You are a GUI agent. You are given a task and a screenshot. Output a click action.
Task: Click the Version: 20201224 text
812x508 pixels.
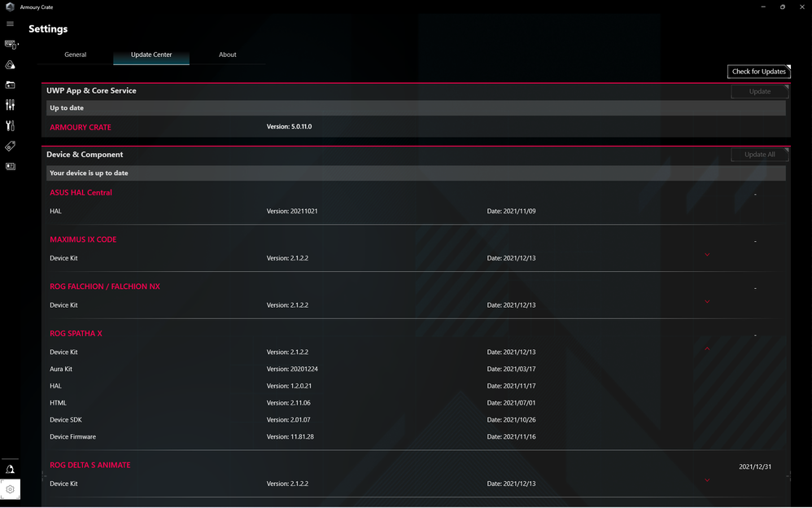[292, 369]
